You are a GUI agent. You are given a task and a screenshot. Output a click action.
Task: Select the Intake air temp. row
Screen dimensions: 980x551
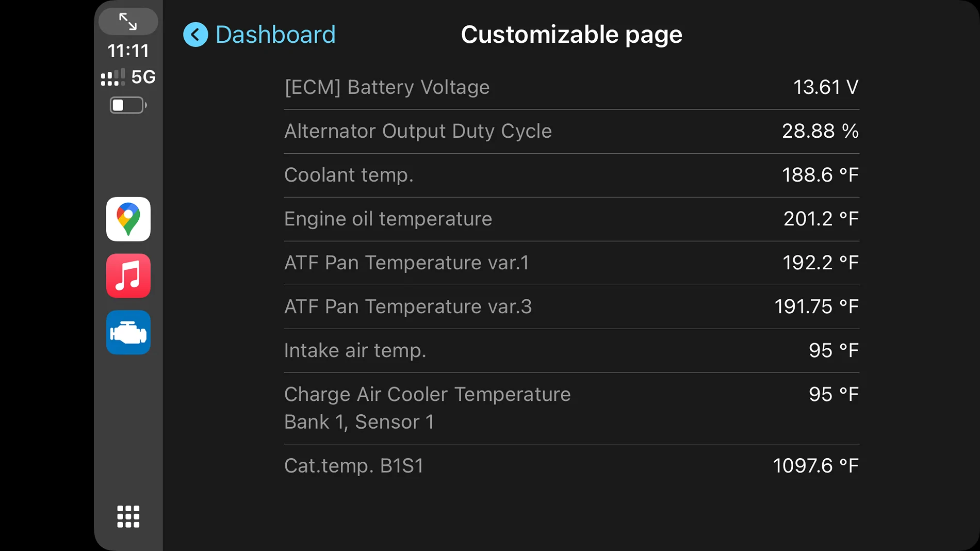[571, 350]
